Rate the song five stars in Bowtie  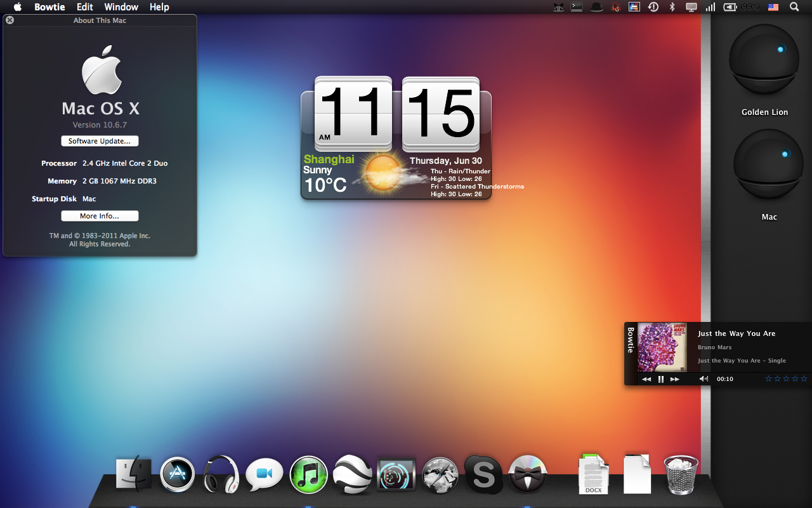tap(804, 379)
